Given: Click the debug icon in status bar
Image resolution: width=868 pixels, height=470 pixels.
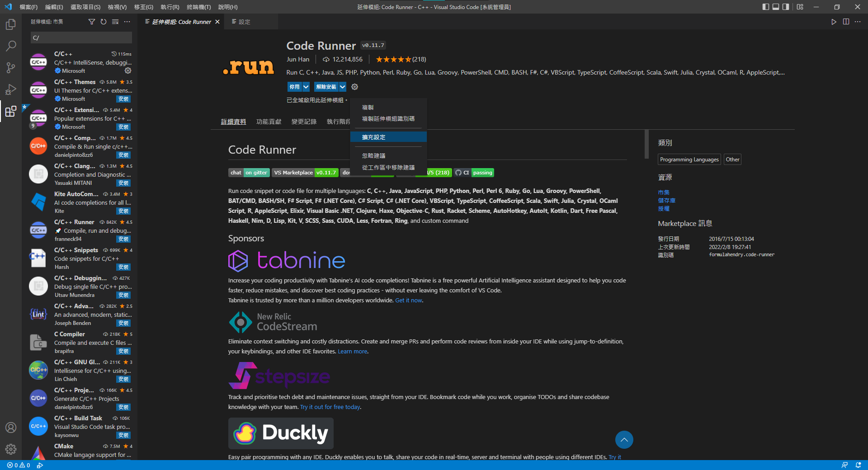Looking at the screenshot, I should pyautogui.click(x=40, y=465).
